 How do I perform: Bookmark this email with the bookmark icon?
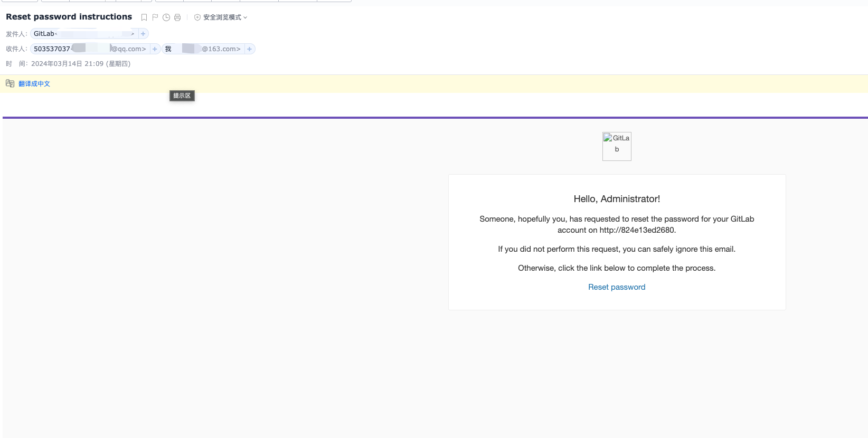pyautogui.click(x=144, y=17)
